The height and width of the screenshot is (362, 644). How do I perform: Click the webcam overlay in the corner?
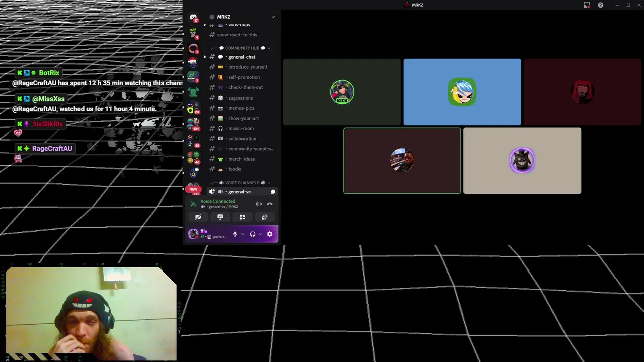[92, 314]
